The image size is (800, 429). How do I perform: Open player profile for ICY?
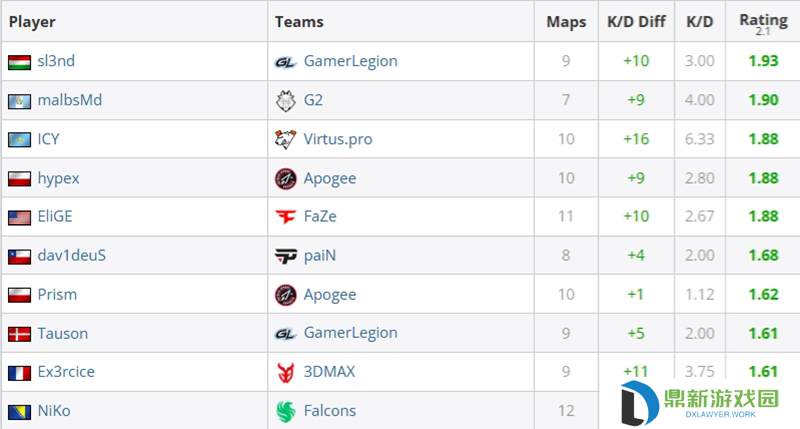tap(48, 139)
